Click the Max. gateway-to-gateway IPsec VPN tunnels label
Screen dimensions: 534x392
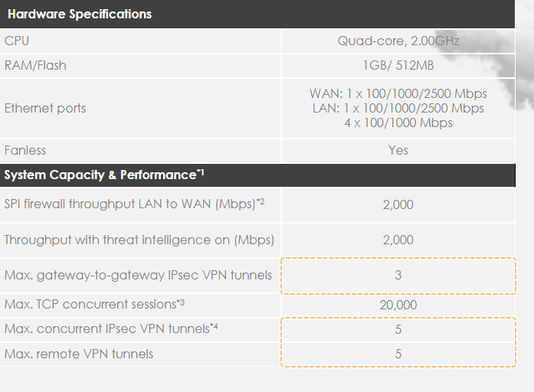[138, 275]
